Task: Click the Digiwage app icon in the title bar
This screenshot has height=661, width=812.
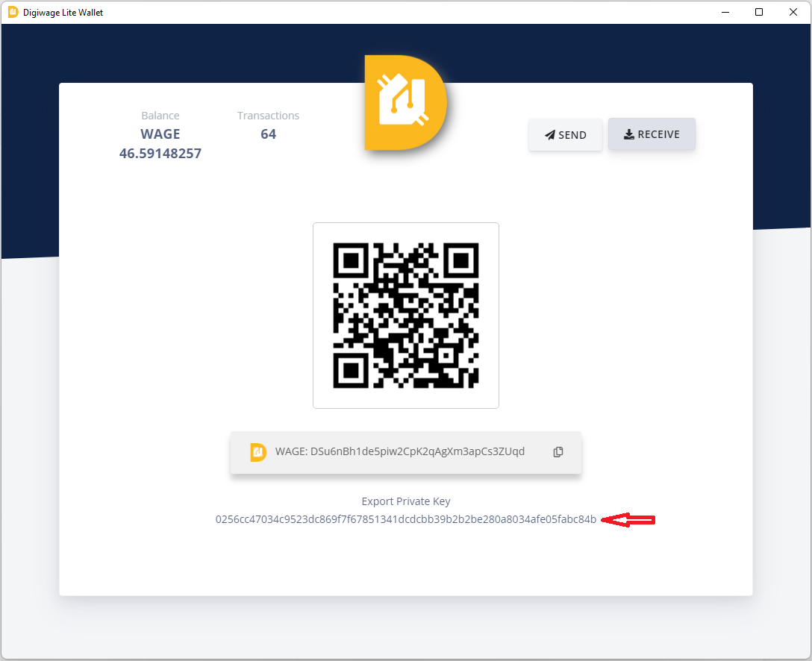Action: [13, 12]
